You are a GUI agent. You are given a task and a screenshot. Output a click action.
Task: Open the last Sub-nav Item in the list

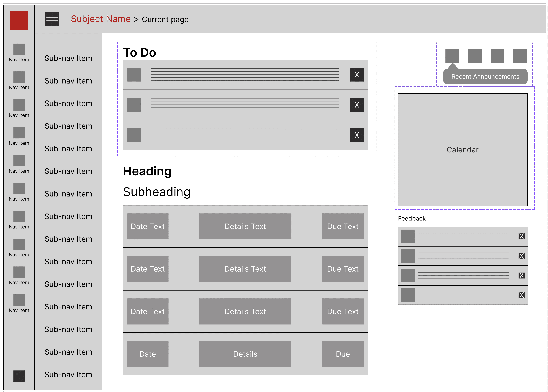[x=68, y=375]
